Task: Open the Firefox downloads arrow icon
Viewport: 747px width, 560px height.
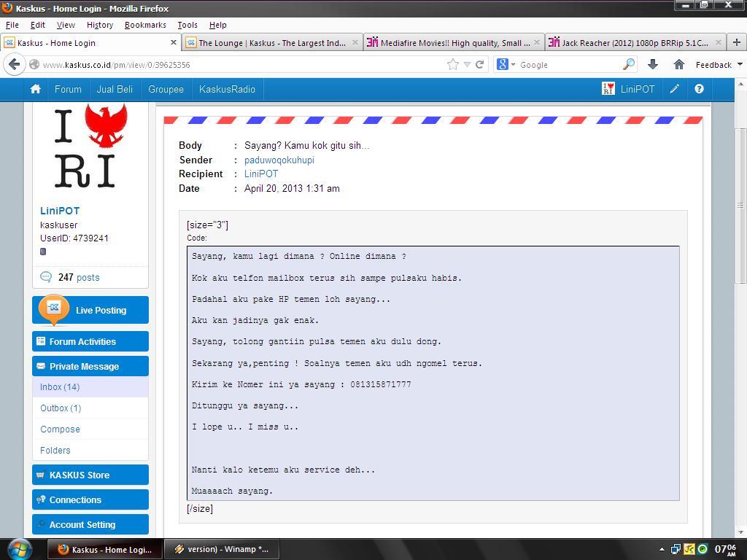Action: pyautogui.click(x=653, y=64)
